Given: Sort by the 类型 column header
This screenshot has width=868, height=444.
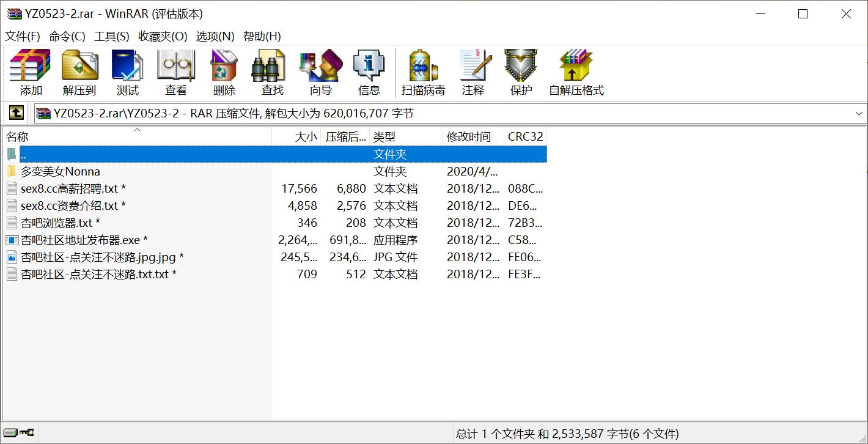Looking at the screenshot, I should point(406,136).
